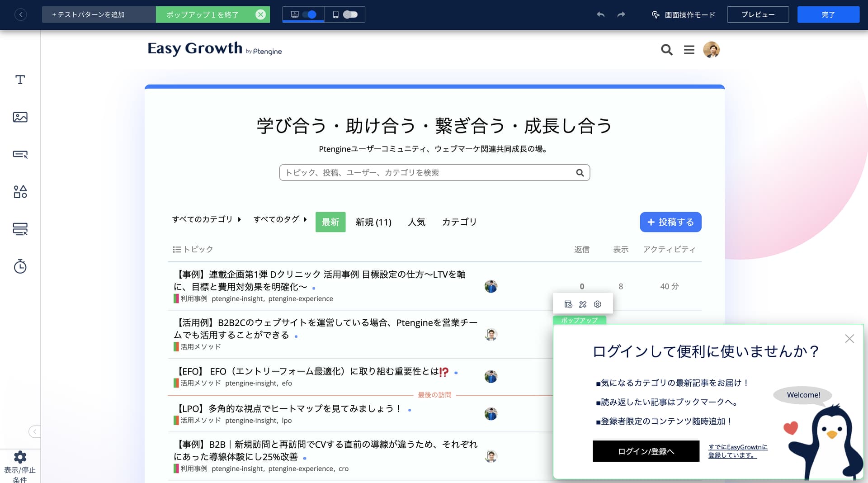Click the topic search input field
Screen dimensions: 868x483
[x=434, y=172]
